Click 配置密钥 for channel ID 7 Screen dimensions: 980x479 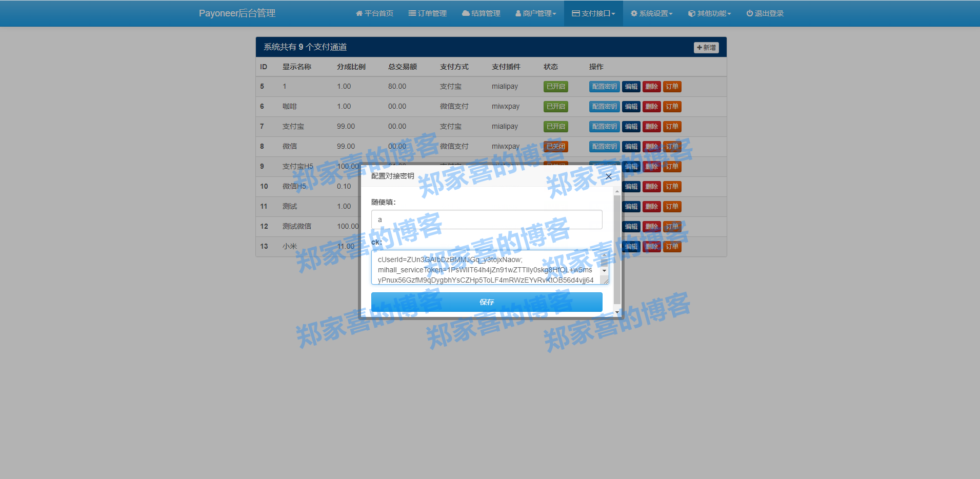[604, 127]
